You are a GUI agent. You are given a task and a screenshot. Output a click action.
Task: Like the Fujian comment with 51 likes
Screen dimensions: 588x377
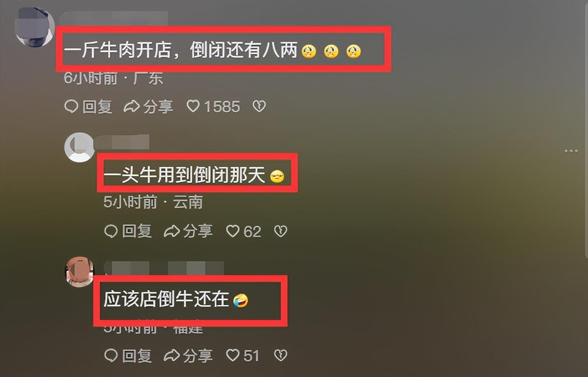(242, 356)
